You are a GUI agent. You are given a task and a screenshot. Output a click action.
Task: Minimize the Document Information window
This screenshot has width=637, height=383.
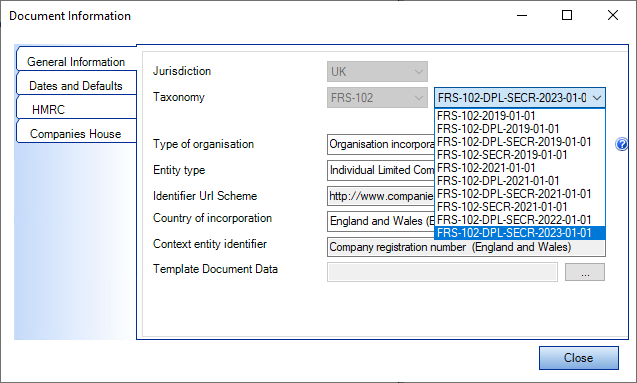(522, 15)
